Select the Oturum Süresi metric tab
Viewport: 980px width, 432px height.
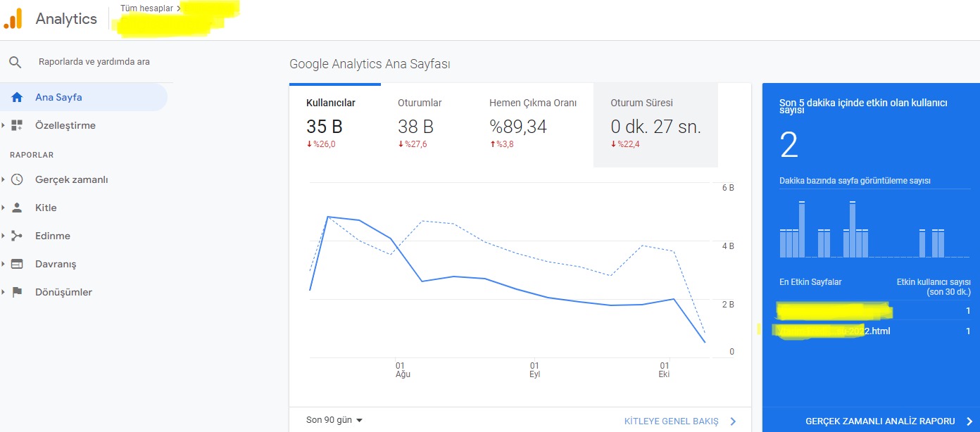(655, 125)
